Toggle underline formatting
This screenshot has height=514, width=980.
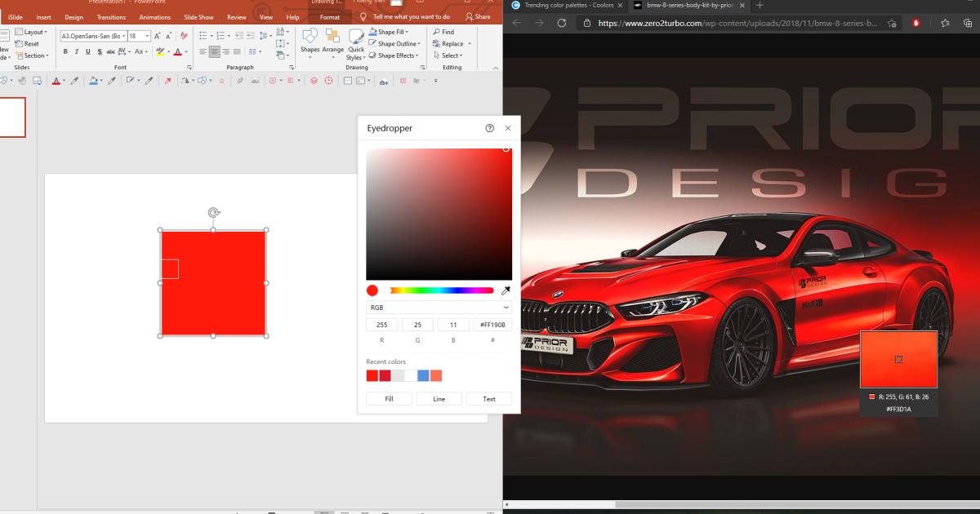(87, 51)
